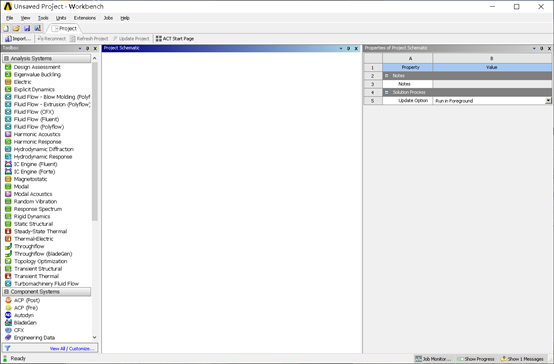The height and width of the screenshot is (364, 554).
Task: Open the Update Option dropdown
Action: [548, 101]
